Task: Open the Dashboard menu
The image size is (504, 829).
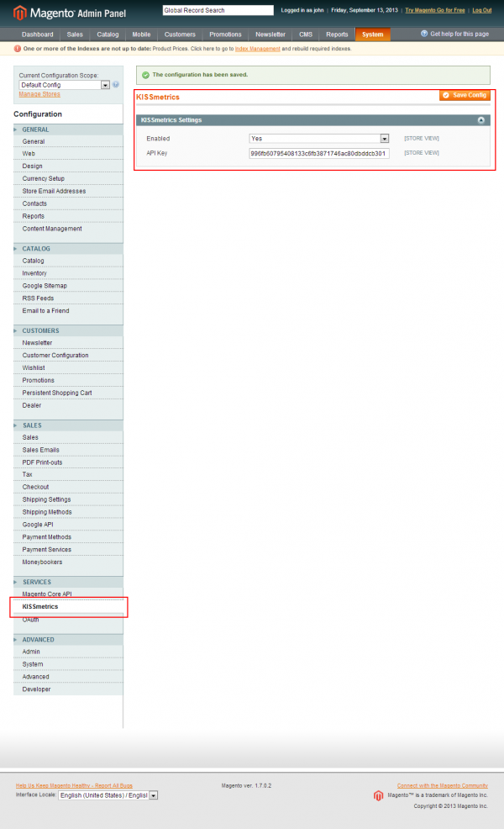Action: tap(38, 34)
